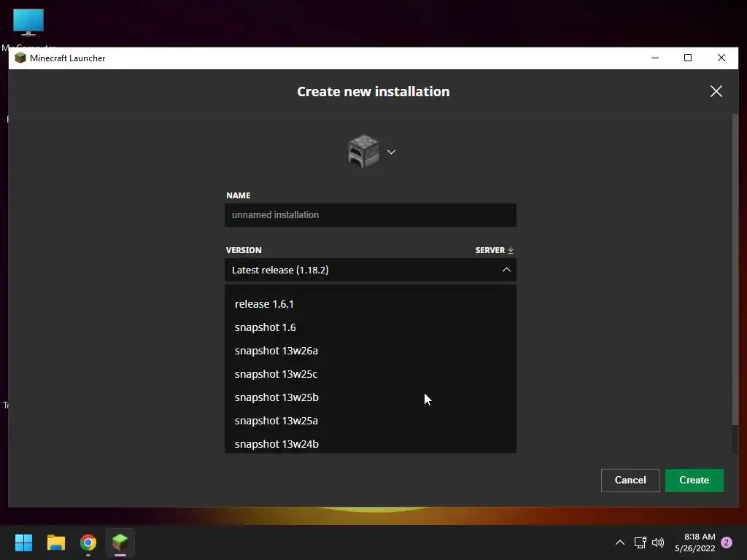Download the server via SERVER link
The height and width of the screenshot is (560, 747).
494,250
